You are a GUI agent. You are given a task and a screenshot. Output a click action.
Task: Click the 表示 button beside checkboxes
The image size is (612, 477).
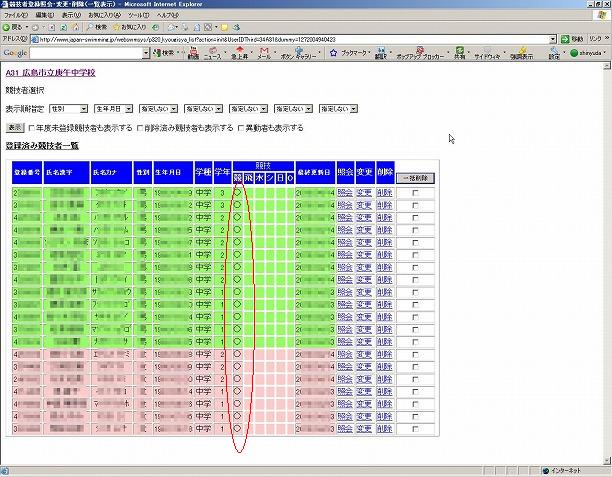coord(15,128)
